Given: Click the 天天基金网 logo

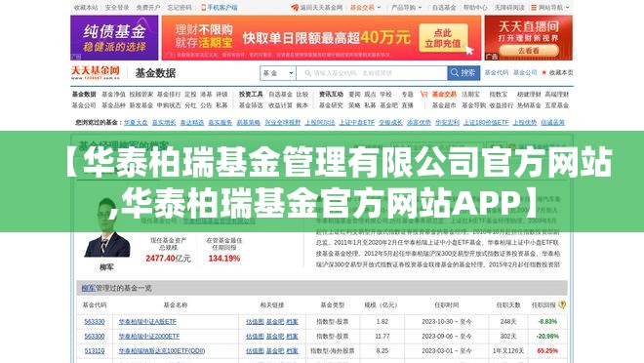Looking at the screenshot, I should 96,72.
